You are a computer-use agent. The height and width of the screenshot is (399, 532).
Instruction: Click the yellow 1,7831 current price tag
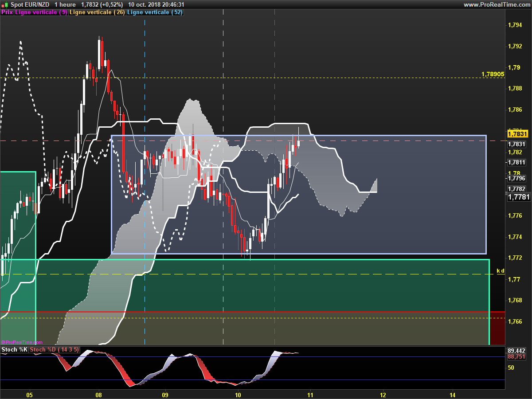pyautogui.click(x=518, y=133)
